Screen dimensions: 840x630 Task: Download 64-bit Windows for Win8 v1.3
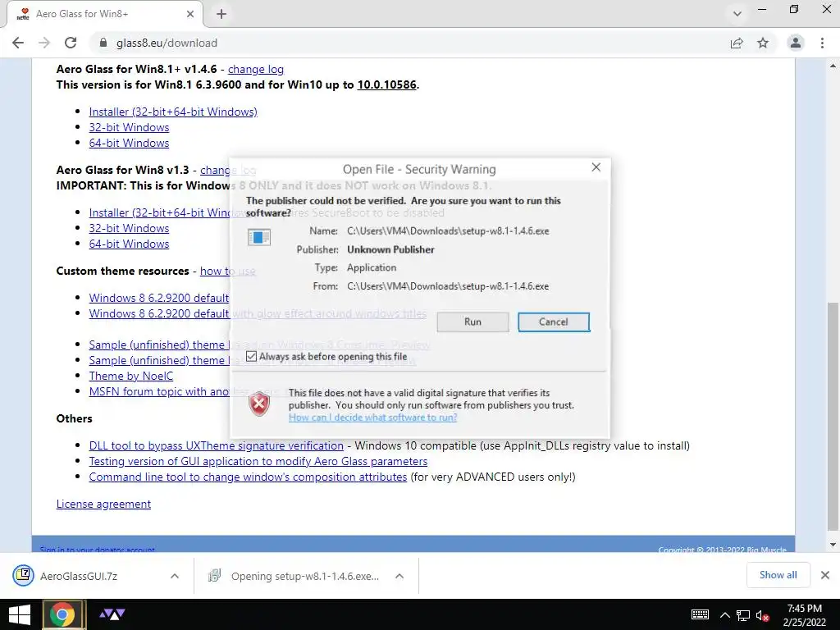pyautogui.click(x=129, y=243)
